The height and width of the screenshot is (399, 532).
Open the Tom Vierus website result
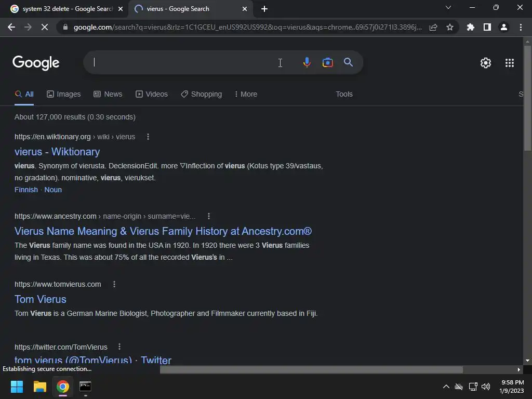[x=41, y=299]
